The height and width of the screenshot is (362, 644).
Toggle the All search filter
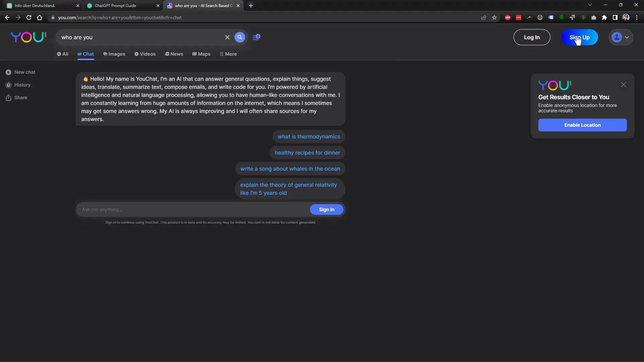point(63,54)
